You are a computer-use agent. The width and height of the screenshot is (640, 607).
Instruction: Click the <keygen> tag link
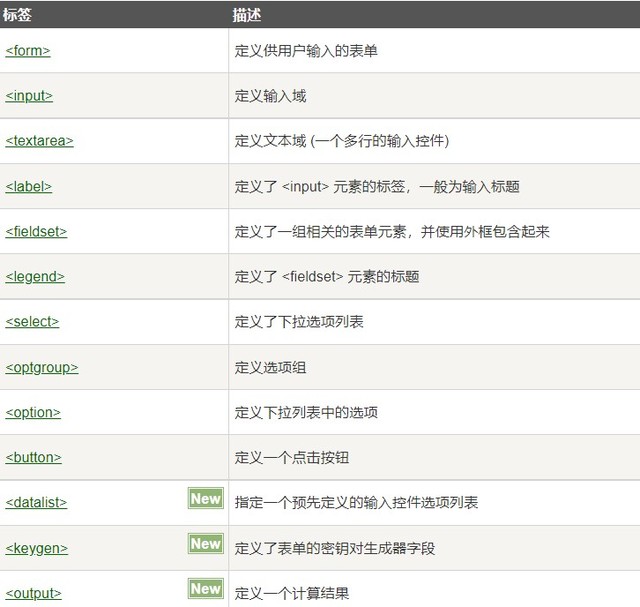pos(36,548)
